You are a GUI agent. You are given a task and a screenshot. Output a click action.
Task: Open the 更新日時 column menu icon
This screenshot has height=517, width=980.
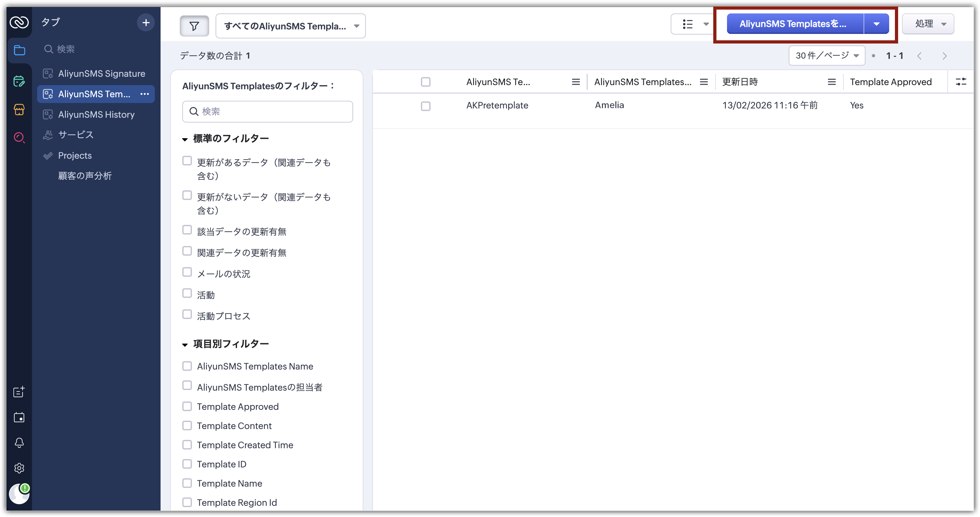832,82
